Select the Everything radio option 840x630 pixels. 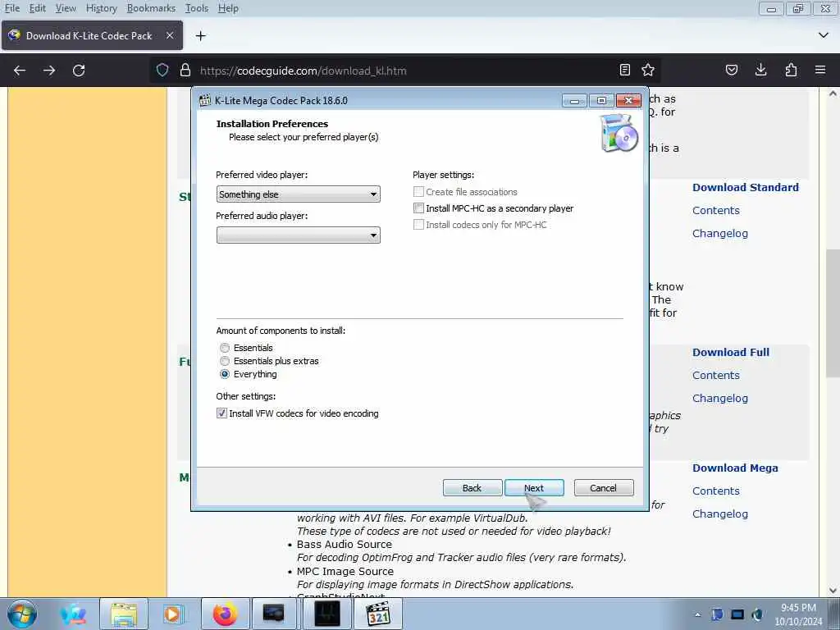click(225, 374)
